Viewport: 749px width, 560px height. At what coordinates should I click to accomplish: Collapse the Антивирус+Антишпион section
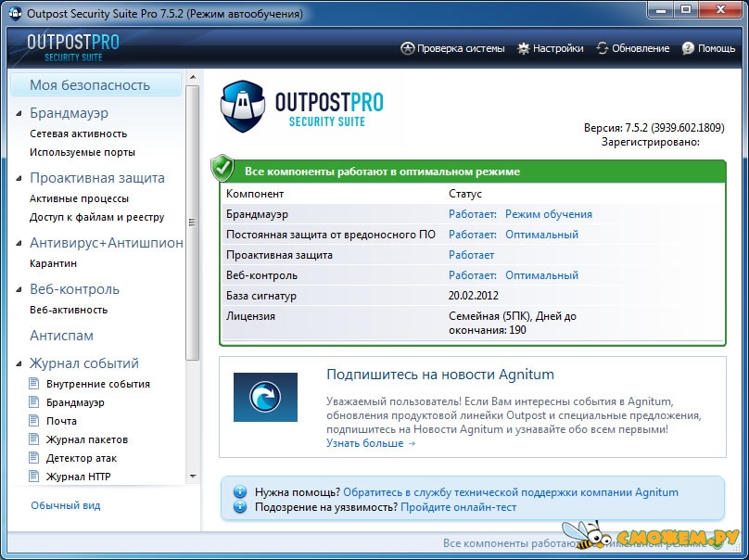(x=19, y=243)
